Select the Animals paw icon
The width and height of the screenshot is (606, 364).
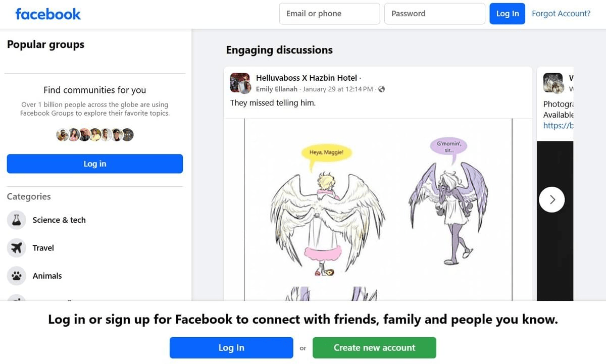17,276
